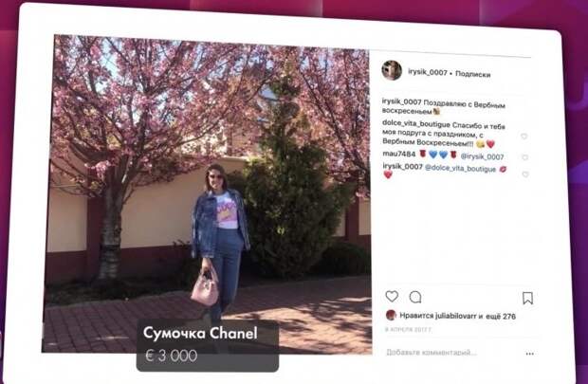Image resolution: width=588 pixels, height=384 pixels.
Task: Open comments with the speech bubble icon
Action: tap(415, 297)
